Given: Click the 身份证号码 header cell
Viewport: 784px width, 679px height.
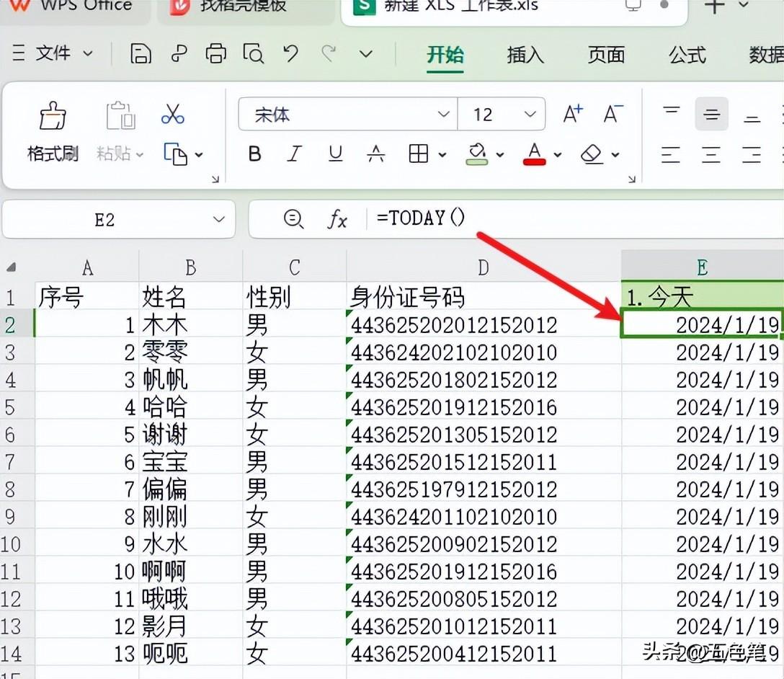Looking at the screenshot, I should click(x=483, y=297).
